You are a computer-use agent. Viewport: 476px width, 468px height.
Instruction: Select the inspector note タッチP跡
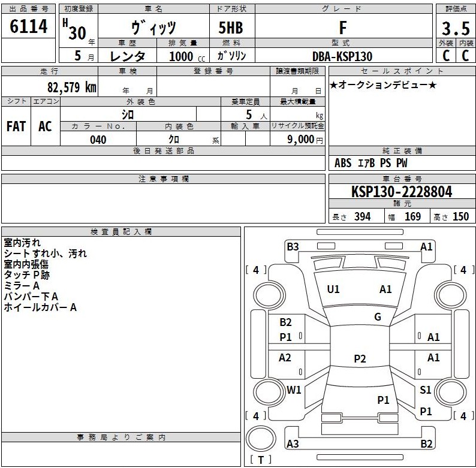(x=27, y=275)
